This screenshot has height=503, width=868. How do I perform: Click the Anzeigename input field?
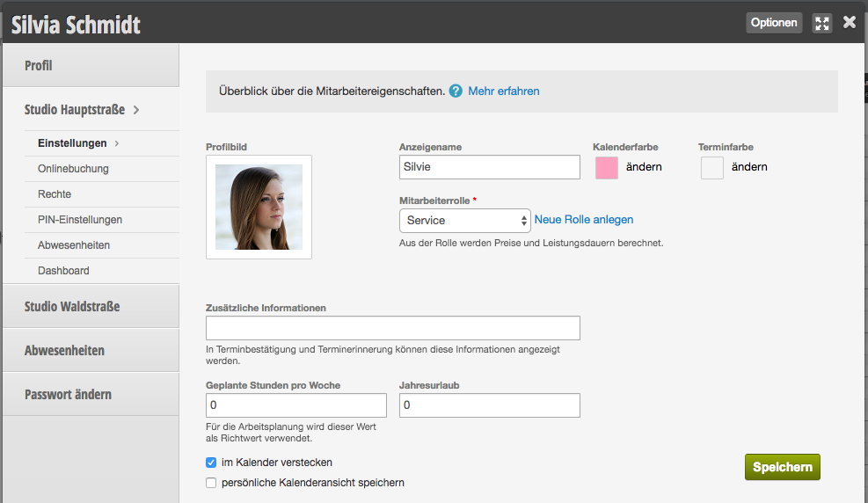point(489,167)
